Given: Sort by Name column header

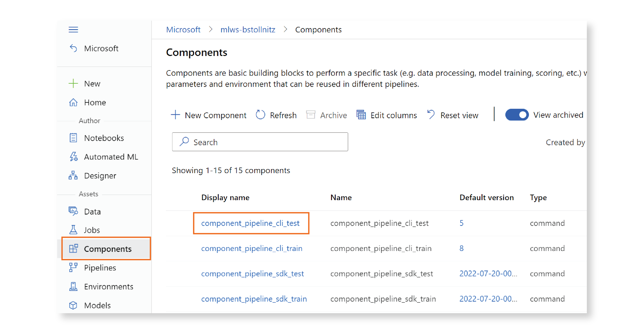Looking at the screenshot, I should click(x=341, y=197).
